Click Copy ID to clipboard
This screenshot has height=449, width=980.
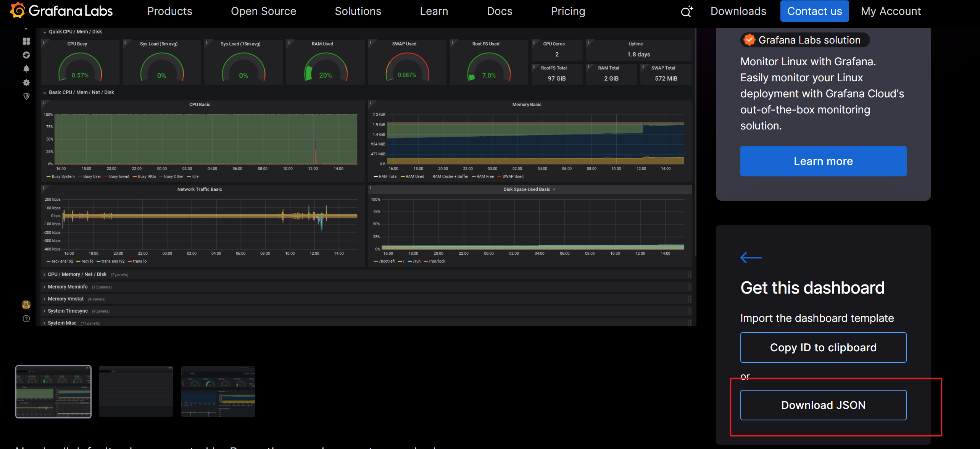(x=823, y=347)
